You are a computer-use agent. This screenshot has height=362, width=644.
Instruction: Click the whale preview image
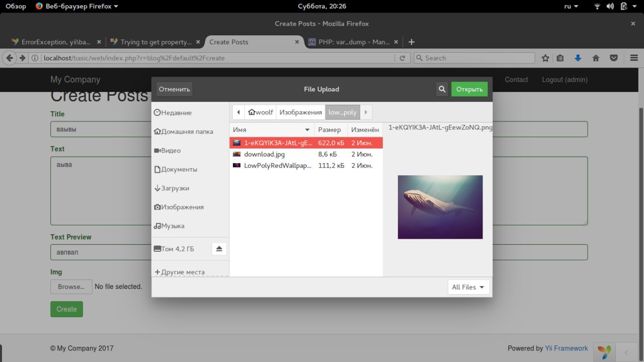point(440,207)
